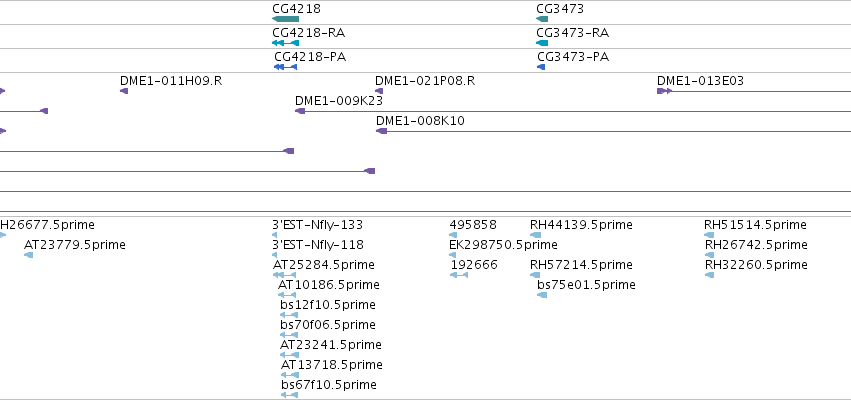Image resolution: width=851 pixels, height=400 pixels.
Task: Click the EST glyph under RH44139.5prime
Action: point(536,235)
